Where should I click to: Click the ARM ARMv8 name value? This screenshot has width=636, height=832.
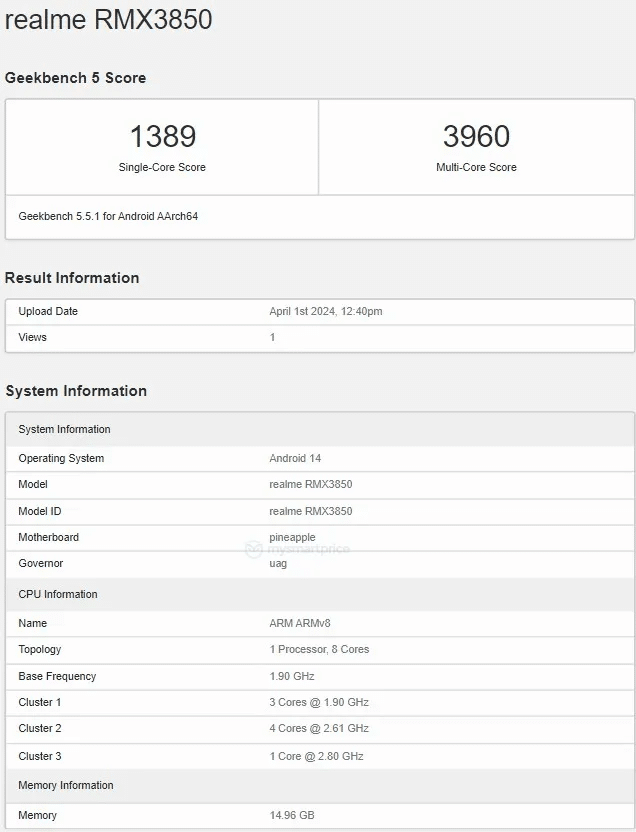(300, 623)
